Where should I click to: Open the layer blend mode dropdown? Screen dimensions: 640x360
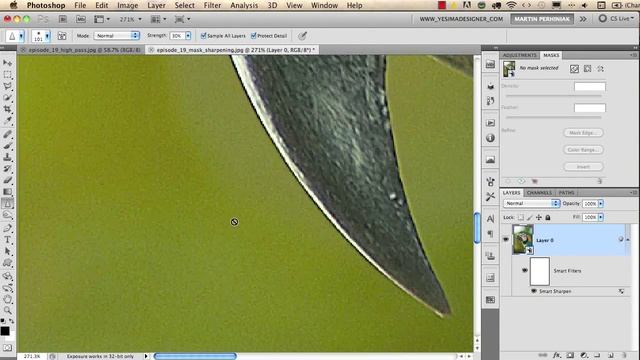[531, 203]
